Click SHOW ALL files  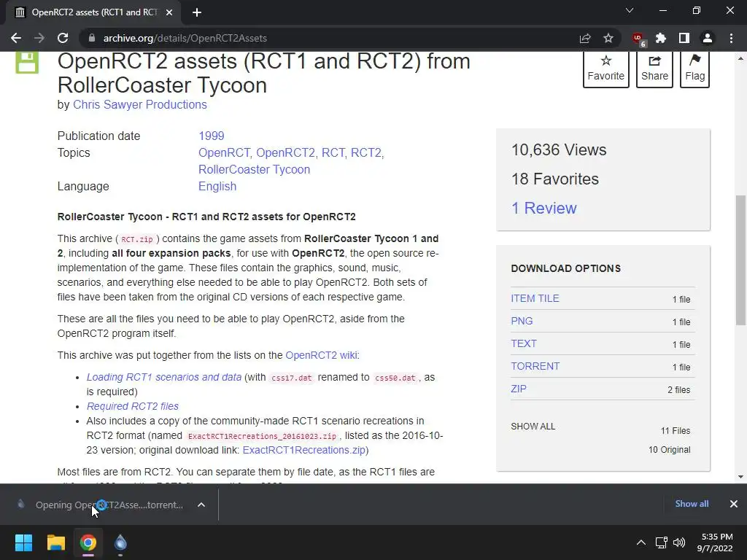tap(533, 426)
